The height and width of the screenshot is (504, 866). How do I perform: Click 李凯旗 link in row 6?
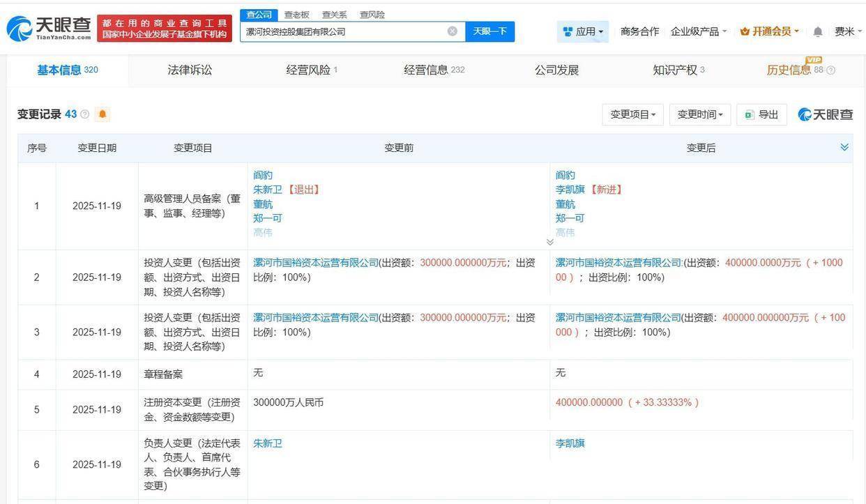[x=570, y=443]
